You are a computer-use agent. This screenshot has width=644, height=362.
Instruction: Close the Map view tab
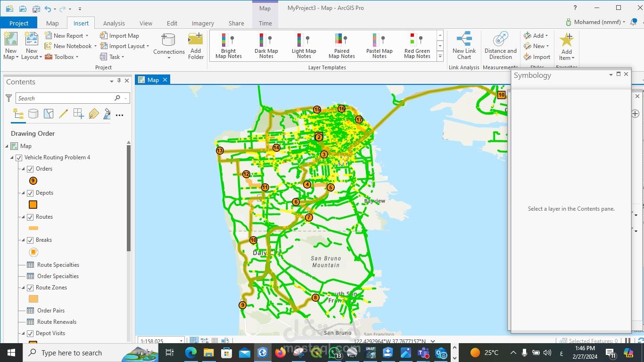pyautogui.click(x=165, y=80)
